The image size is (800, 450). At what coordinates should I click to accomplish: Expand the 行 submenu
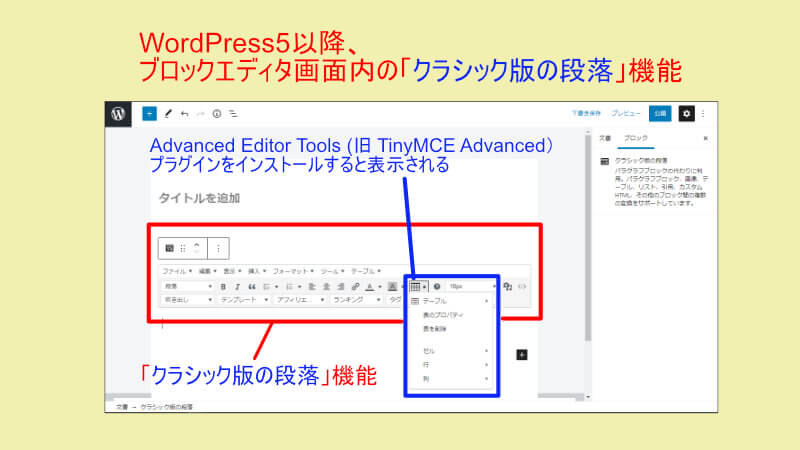(x=450, y=365)
